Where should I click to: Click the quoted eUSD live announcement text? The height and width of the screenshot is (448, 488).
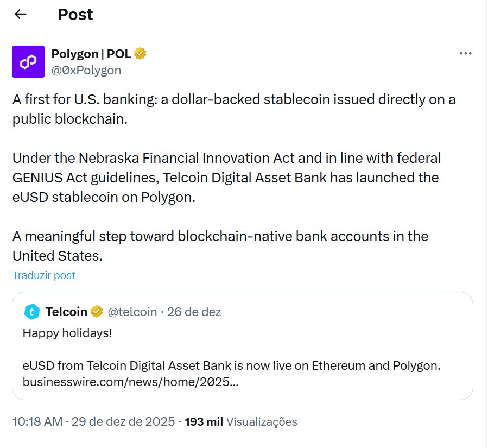click(231, 365)
